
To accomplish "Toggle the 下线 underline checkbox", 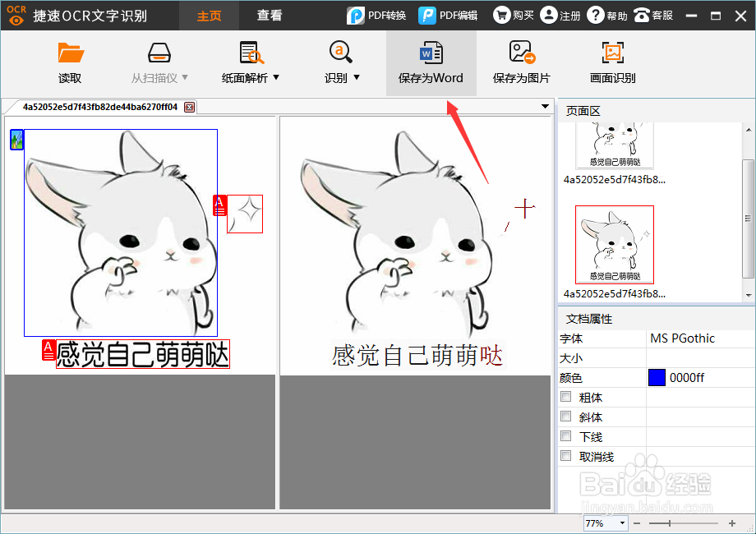I will (566, 436).
